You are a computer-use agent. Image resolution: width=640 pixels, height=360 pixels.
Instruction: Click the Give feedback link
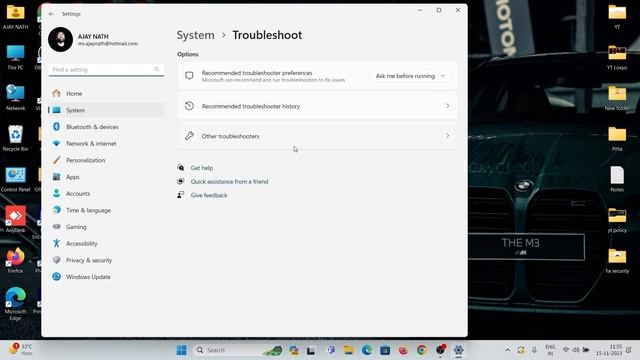point(209,196)
